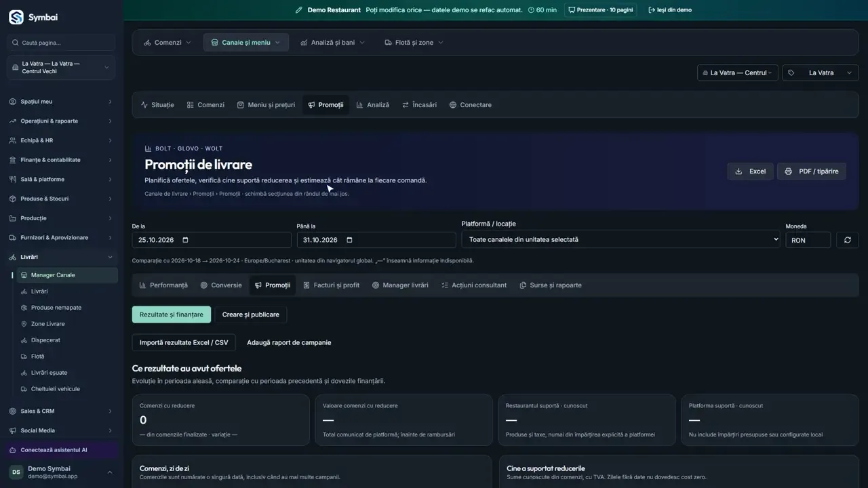Screen dimensions: 868x488
Task: Click search magnifier icon in Caută pagina
Action: tap(15, 43)
